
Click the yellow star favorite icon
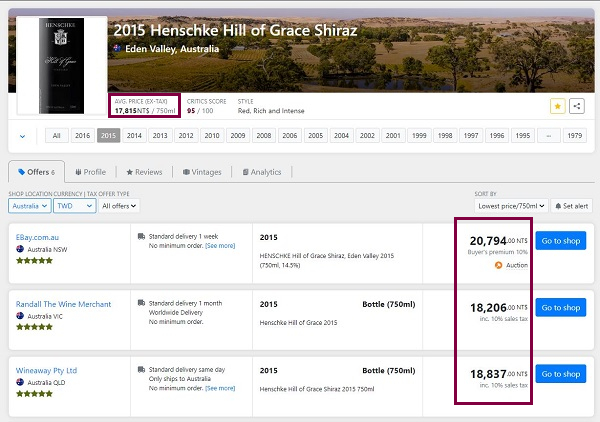point(558,106)
